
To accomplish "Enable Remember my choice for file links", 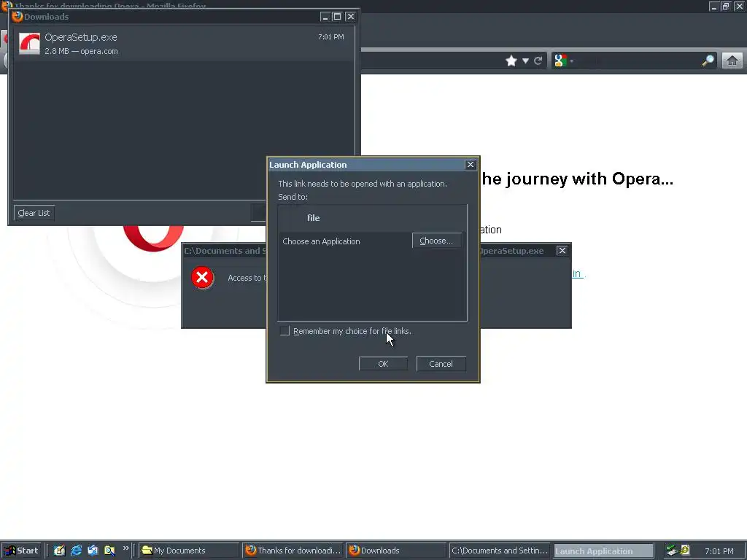I will click(285, 331).
